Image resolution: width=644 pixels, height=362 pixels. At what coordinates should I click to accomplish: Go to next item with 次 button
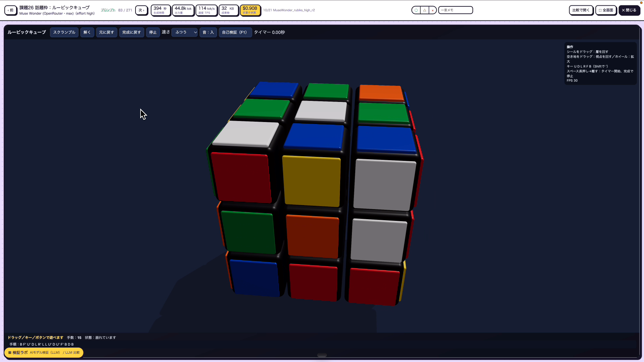(141, 10)
